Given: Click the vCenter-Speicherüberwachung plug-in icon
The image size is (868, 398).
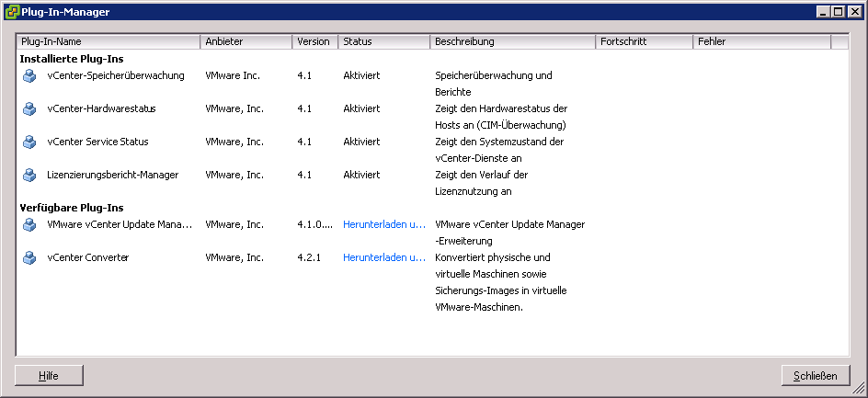Looking at the screenshot, I should tap(29, 75).
